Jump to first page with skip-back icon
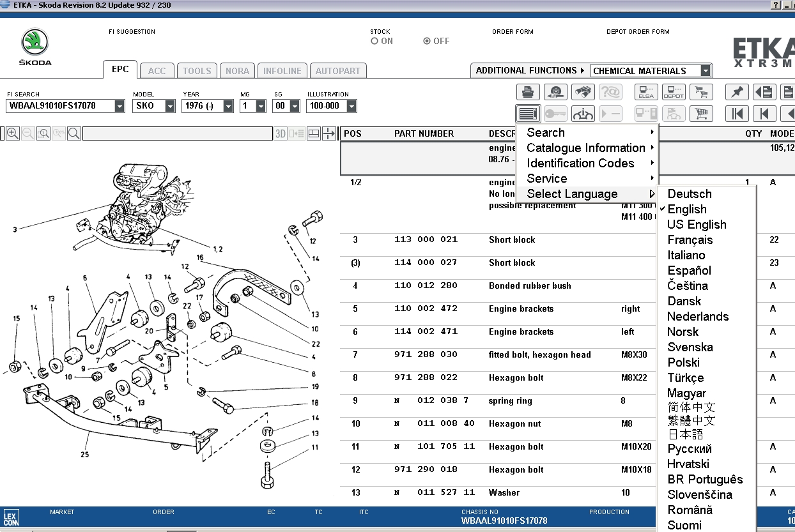 tap(736, 114)
